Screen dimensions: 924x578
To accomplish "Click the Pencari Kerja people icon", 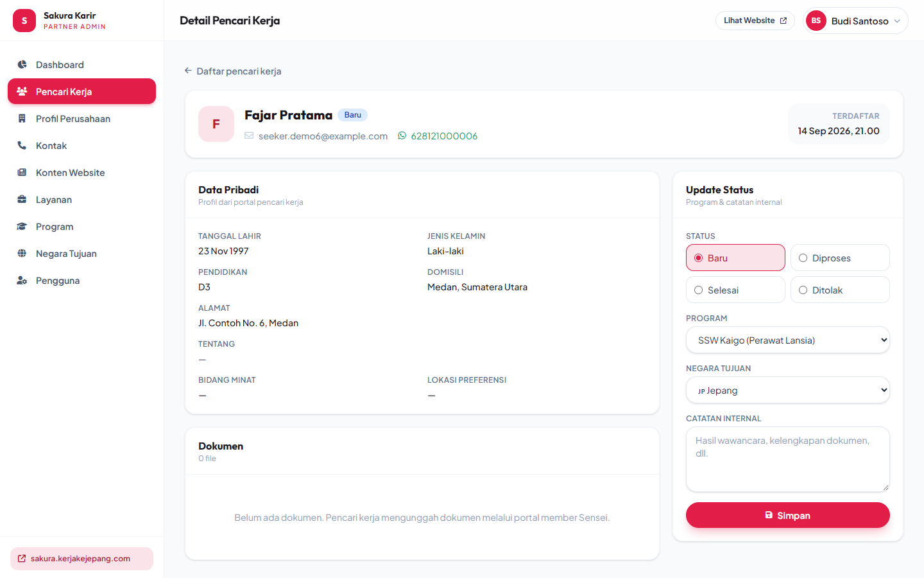I will click(22, 91).
